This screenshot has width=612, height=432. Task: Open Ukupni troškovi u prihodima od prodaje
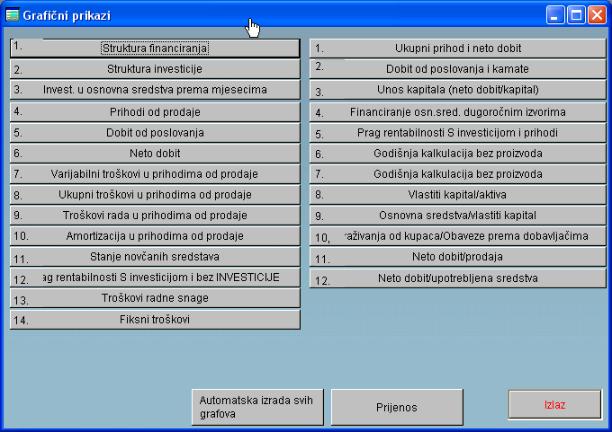[x=155, y=195]
